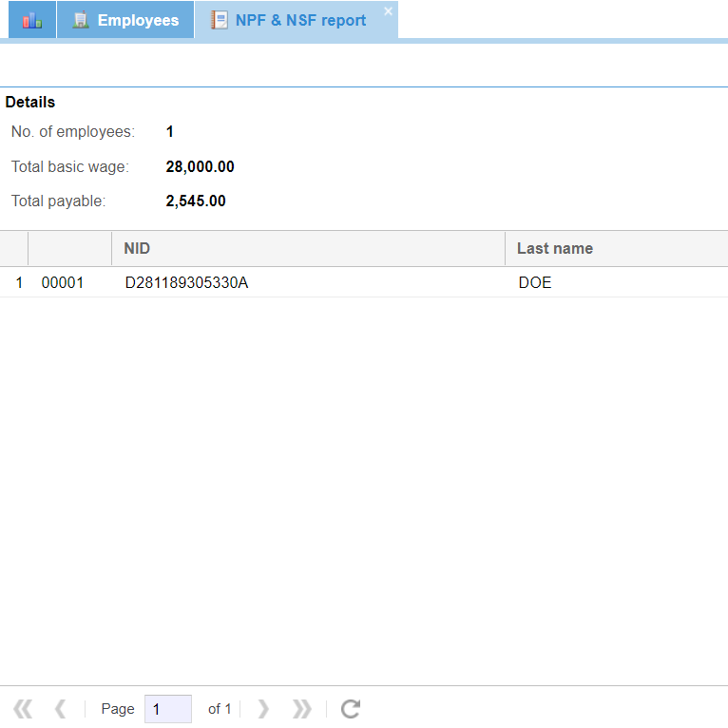Click the total payable value 2,545.00

tap(196, 201)
